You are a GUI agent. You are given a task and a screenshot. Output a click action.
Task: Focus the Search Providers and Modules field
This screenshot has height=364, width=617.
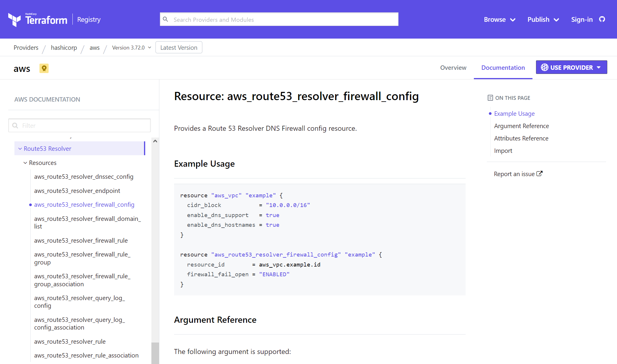pyautogui.click(x=279, y=19)
